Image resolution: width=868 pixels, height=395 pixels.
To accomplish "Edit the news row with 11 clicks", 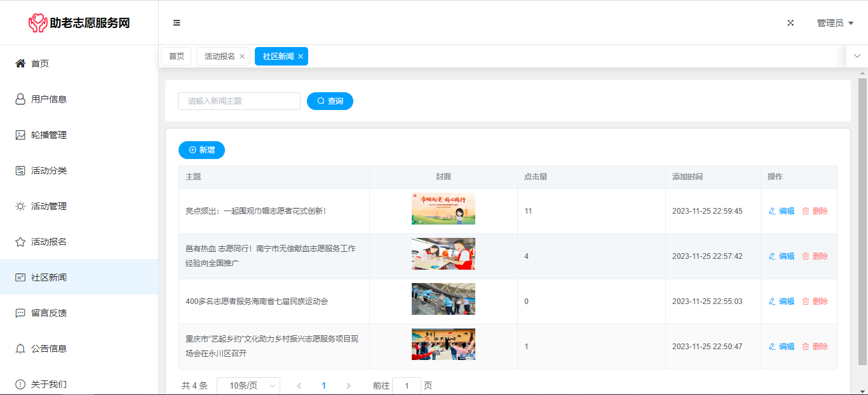I will tap(782, 211).
